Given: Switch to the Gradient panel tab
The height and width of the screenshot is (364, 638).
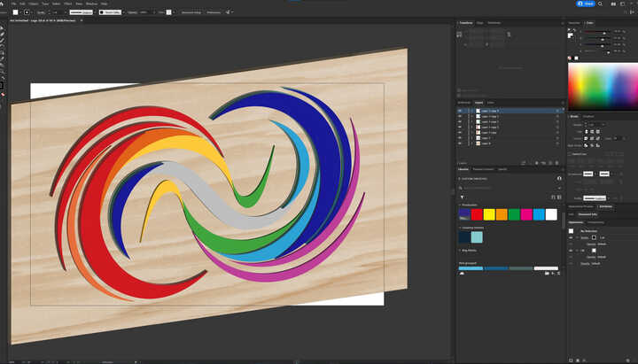Looking at the screenshot, I should (588, 116).
